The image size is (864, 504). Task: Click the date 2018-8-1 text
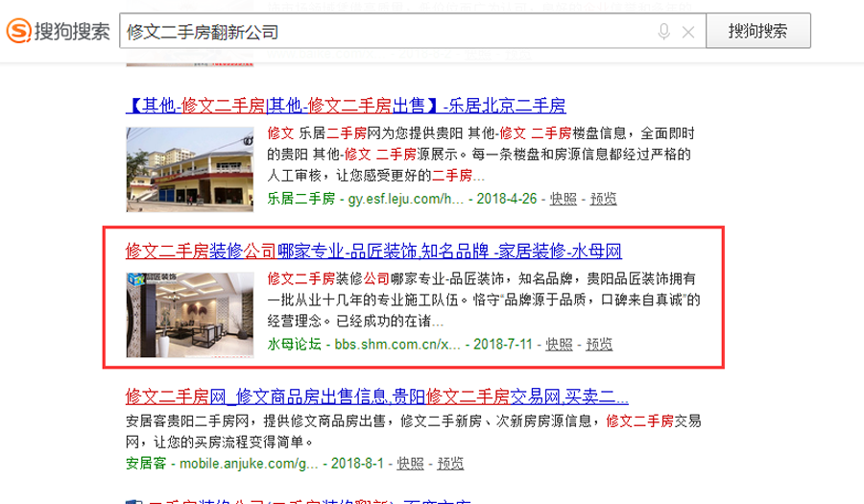(x=357, y=464)
